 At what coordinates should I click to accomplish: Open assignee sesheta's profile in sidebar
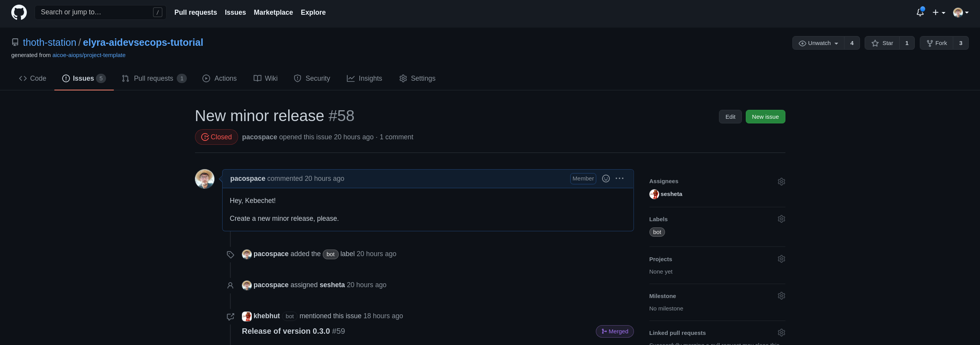(x=671, y=194)
